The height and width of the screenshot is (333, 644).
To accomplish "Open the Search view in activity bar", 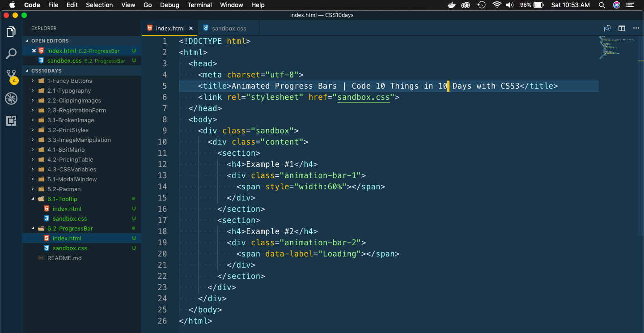I will (11, 54).
